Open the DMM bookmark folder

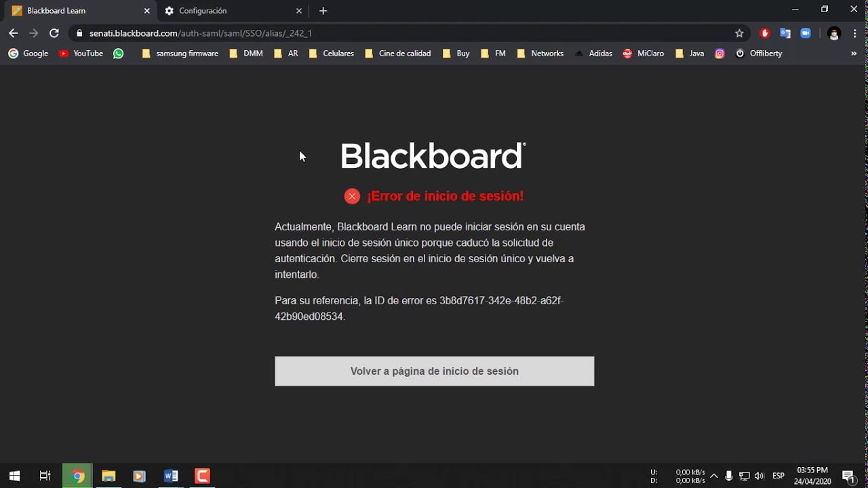click(x=246, y=54)
